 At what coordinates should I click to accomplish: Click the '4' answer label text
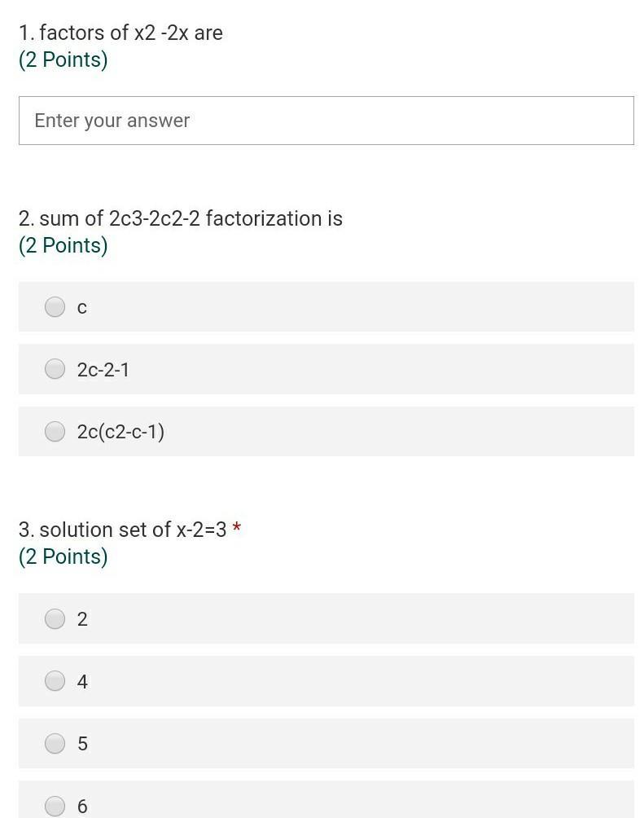point(82,681)
